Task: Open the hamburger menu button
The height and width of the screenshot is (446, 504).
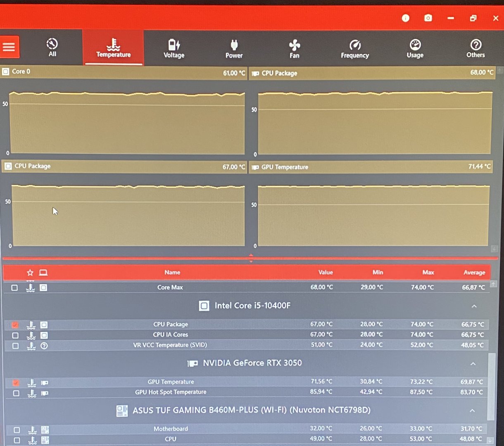Action: click(9, 47)
